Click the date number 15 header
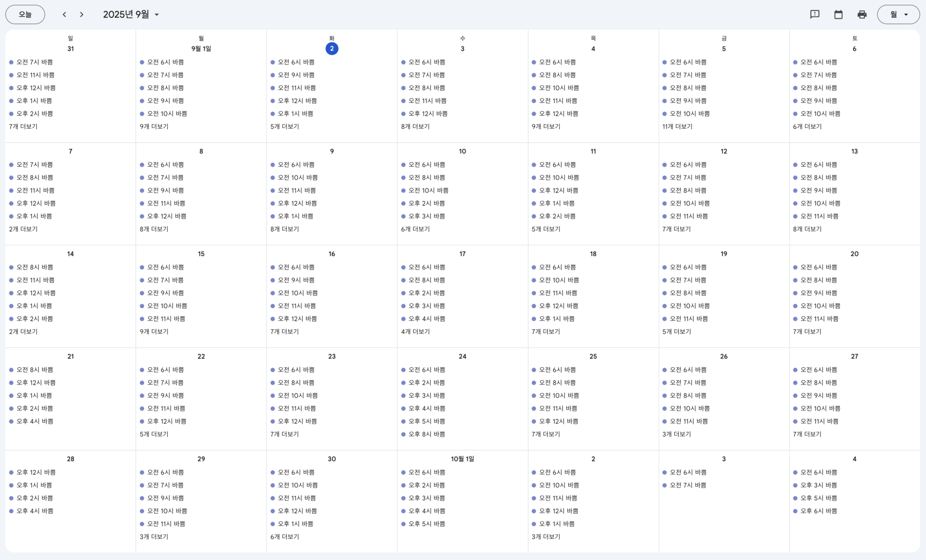Screen dimensions: 926x560 coord(201,254)
